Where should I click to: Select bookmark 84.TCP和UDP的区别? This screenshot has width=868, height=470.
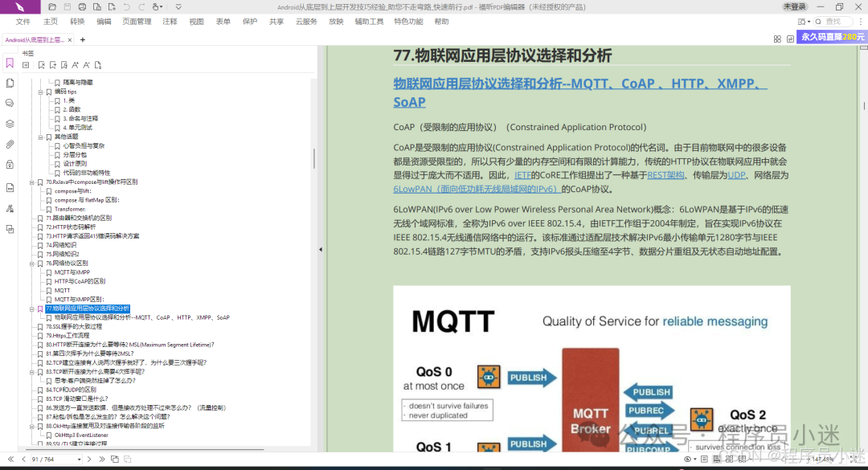tap(71, 390)
